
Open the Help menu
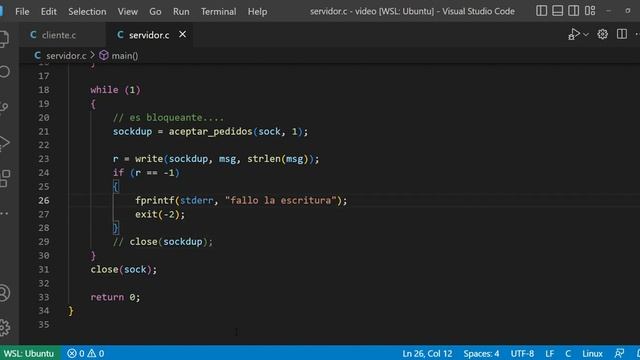coord(257,11)
